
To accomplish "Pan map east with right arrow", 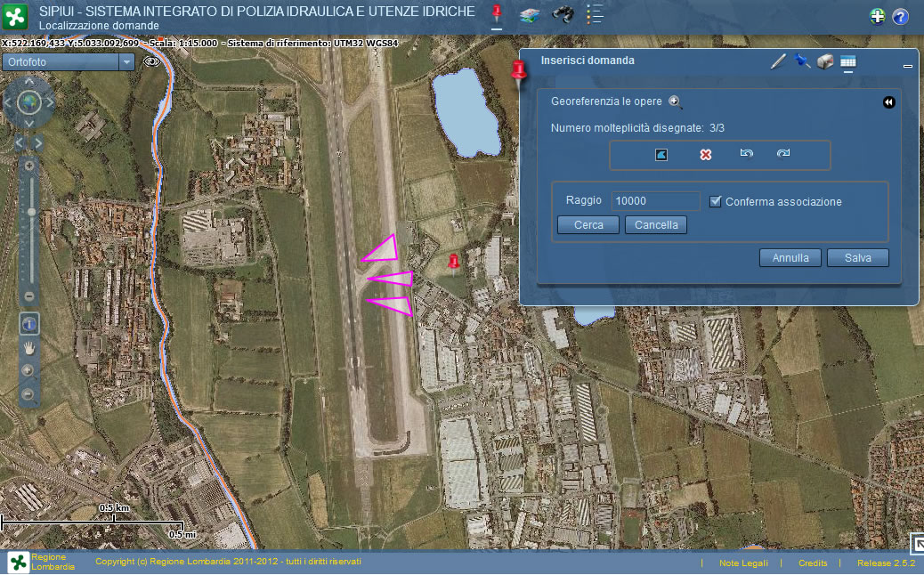I will click(50, 102).
